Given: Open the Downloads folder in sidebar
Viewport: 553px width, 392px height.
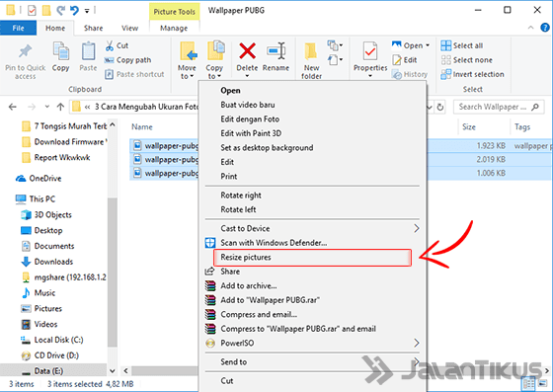Looking at the screenshot, I should 47,262.
